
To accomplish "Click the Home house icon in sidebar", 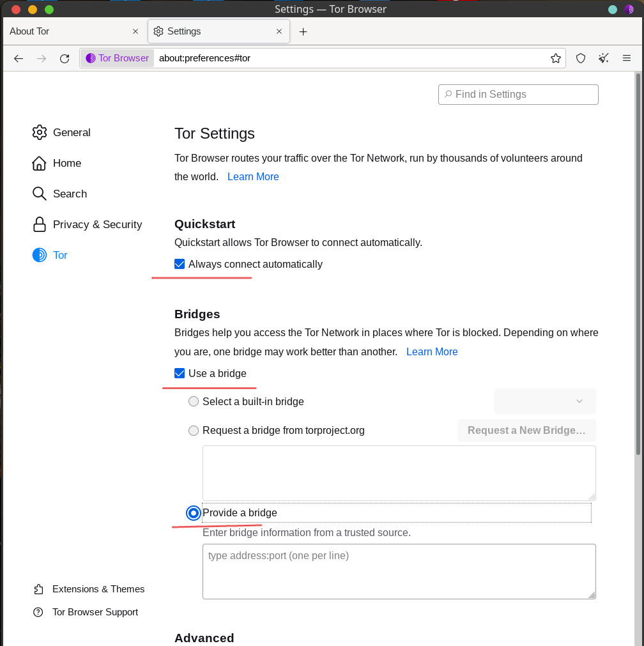I will pyautogui.click(x=39, y=163).
